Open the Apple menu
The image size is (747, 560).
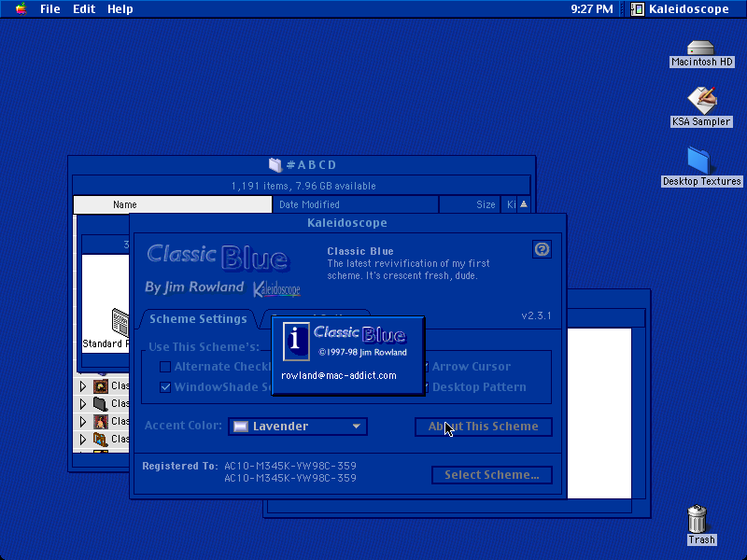pyautogui.click(x=21, y=9)
